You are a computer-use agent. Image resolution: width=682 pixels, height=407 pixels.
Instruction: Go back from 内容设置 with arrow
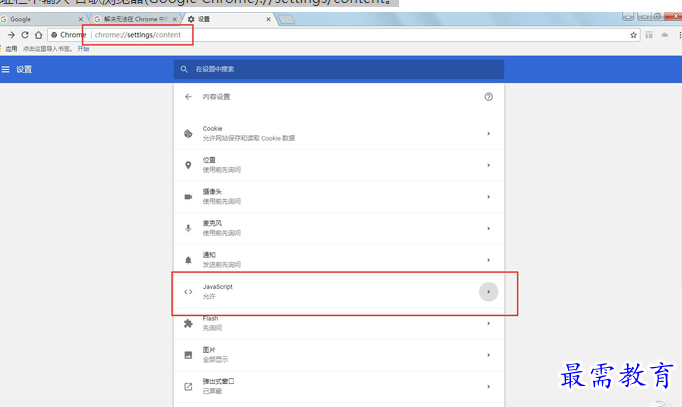point(188,97)
